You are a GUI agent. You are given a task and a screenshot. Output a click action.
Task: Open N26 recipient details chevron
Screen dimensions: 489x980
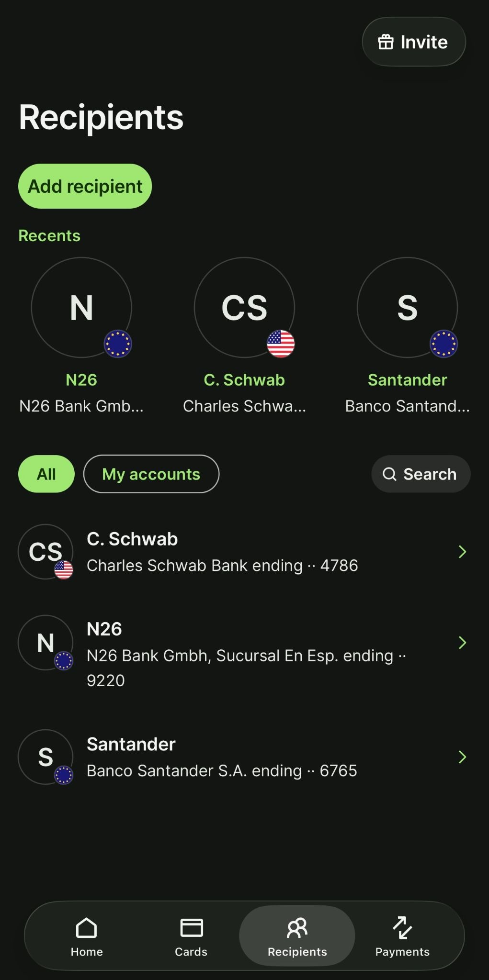point(462,643)
